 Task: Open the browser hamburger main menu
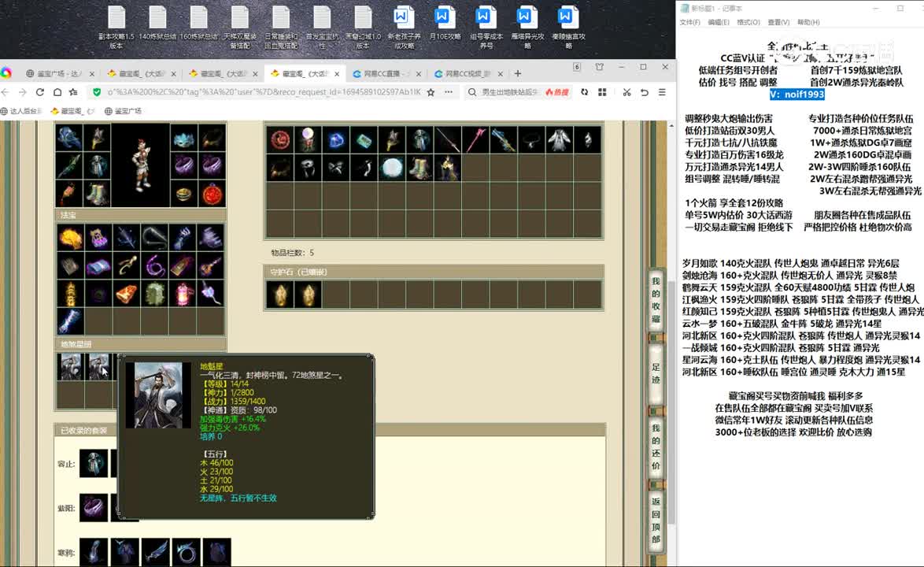pos(662,92)
